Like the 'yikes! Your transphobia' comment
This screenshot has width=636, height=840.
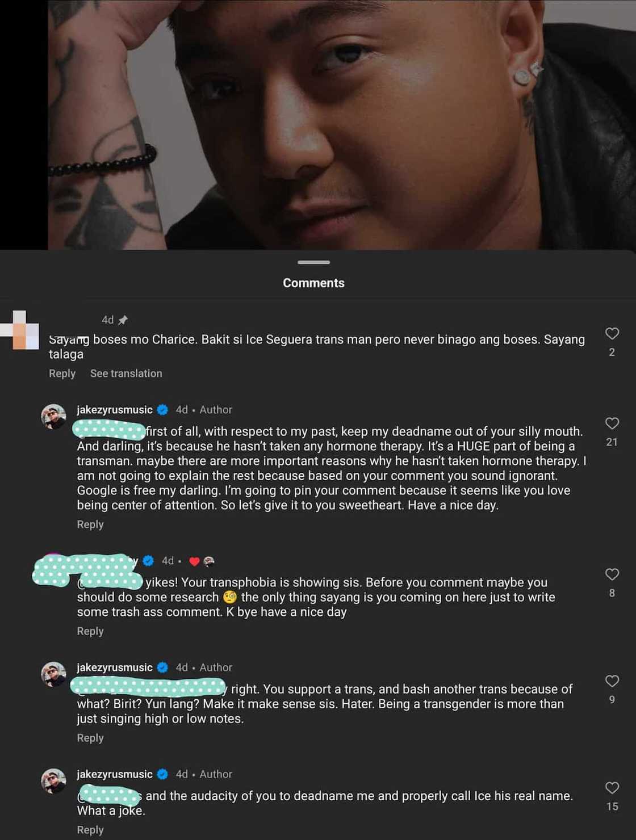click(x=612, y=574)
